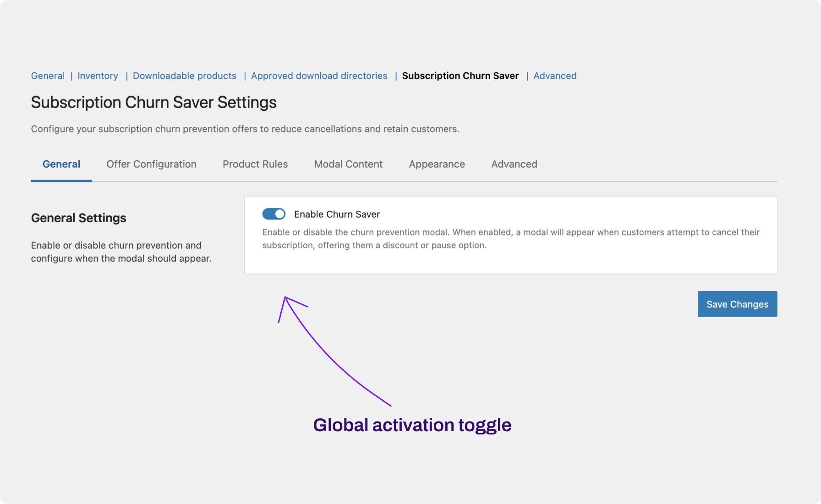Go to the Inventory link
This screenshot has width=821, height=504.
pos(98,76)
